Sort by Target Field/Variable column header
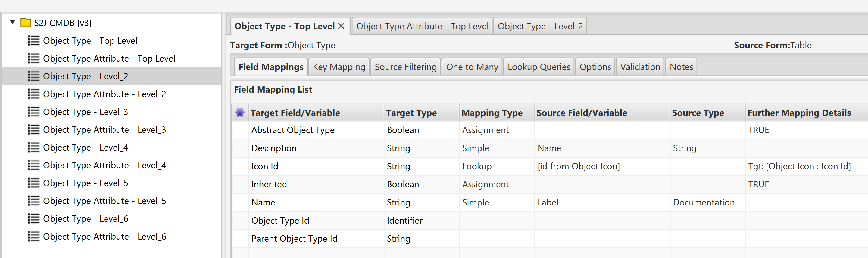 [x=316, y=113]
